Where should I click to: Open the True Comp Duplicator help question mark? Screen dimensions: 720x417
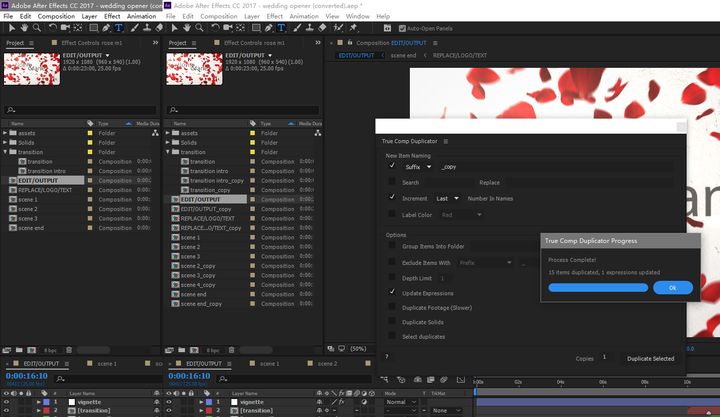pos(387,356)
